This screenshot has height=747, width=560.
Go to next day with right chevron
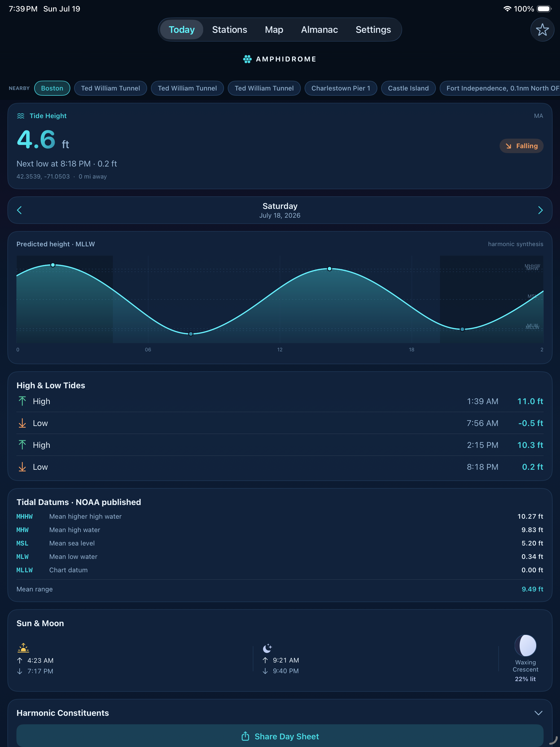[540, 210]
